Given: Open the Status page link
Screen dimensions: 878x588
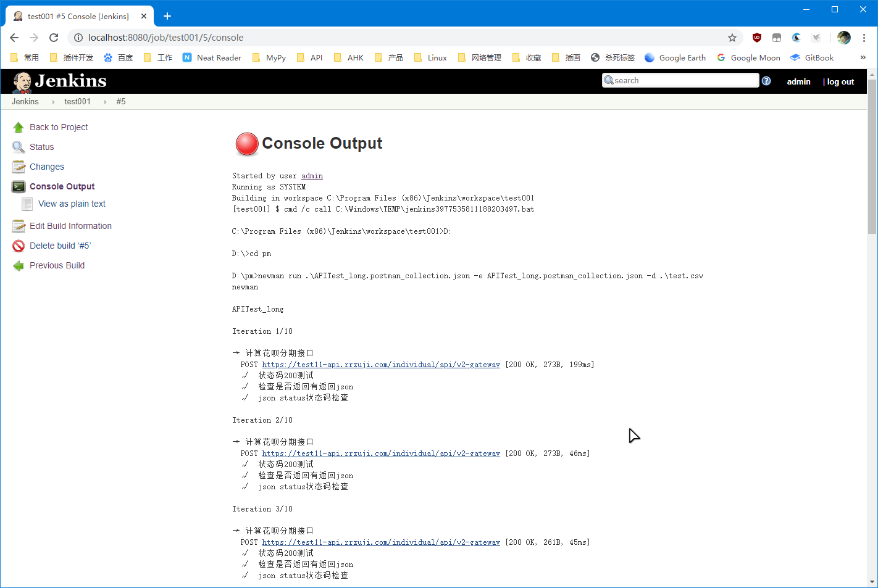Looking at the screenshot, I should (41, 147).
